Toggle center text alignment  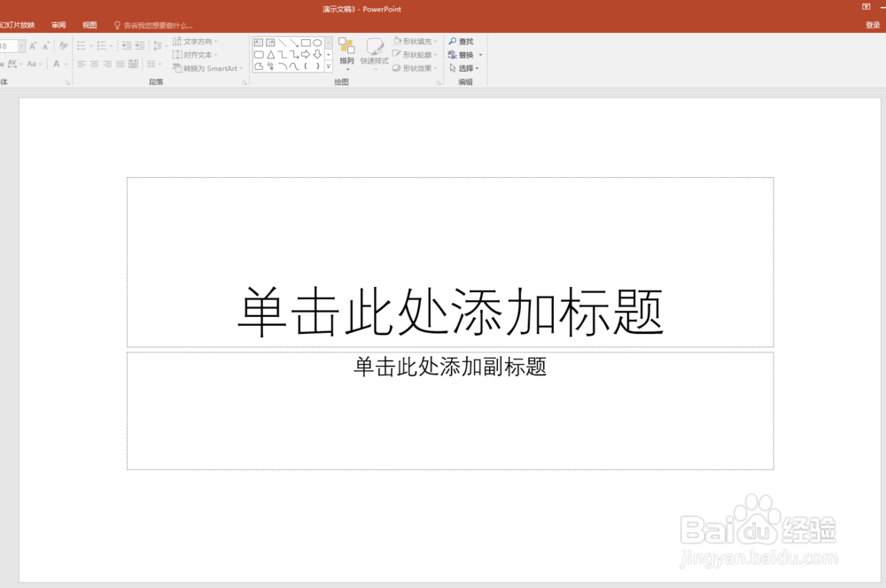tap(93, 63)
